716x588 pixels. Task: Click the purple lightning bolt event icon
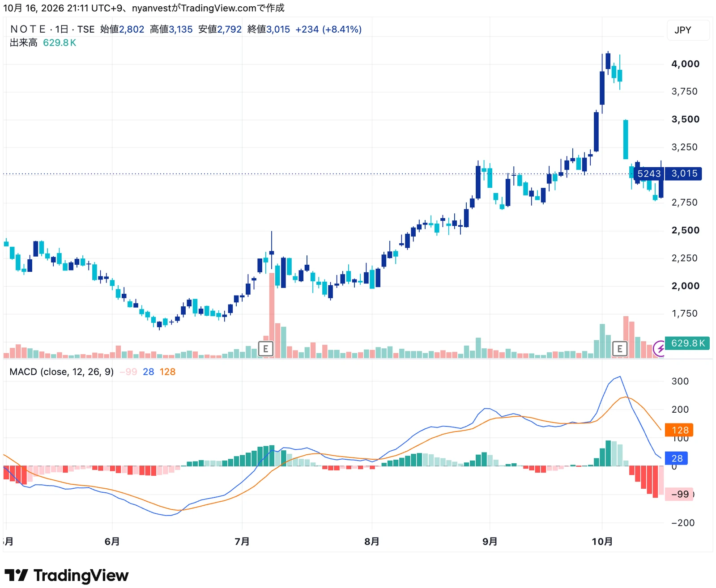(x=659, y=348)
